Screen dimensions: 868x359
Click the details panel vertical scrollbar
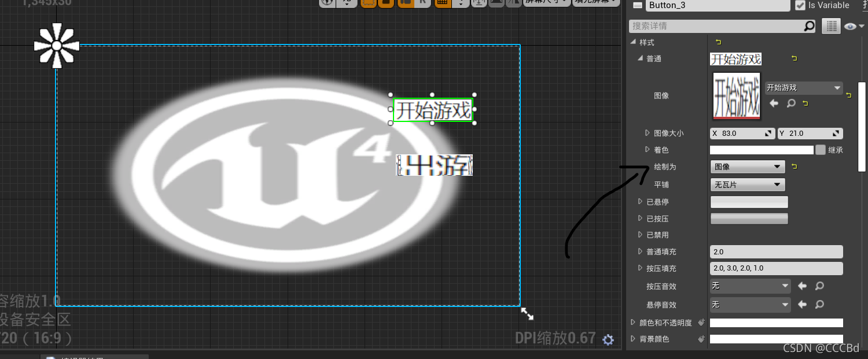pyautogui.click(x=862, y=127)
